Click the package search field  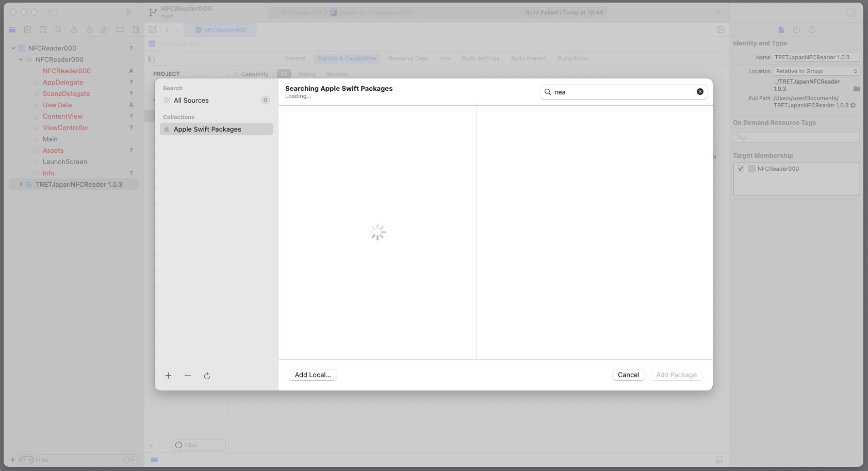click(623, 92)
